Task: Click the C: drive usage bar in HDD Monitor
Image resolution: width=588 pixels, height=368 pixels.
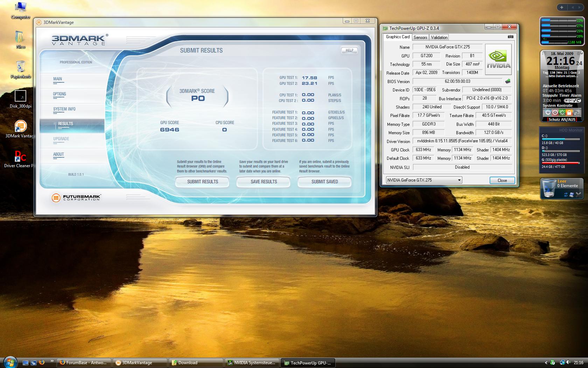Action: [561, 139]
